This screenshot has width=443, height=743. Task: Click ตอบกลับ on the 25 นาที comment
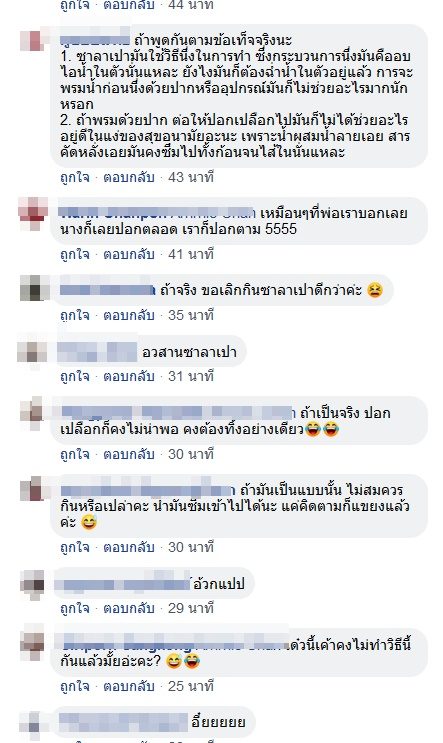click(x=129, y=686)
